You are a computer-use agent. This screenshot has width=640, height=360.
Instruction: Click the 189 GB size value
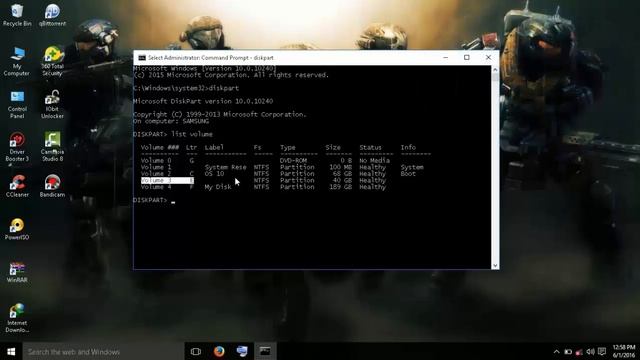pos(342,187)
